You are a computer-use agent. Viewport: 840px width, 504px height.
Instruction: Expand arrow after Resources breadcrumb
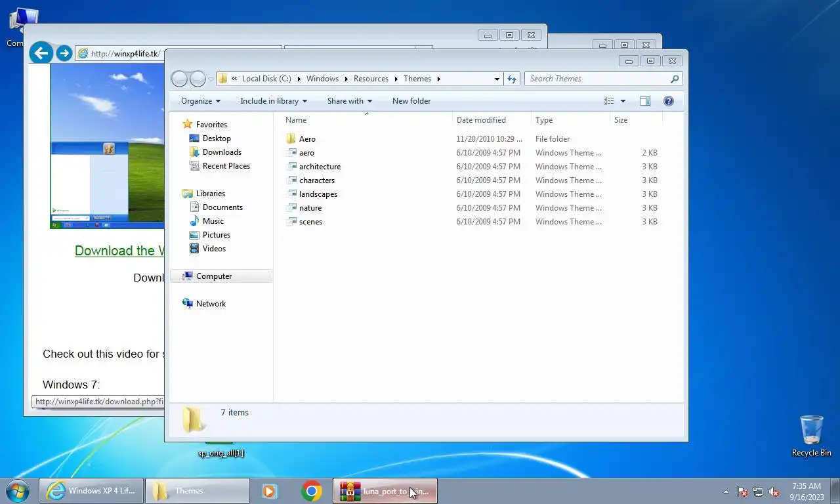coord(396,79)
